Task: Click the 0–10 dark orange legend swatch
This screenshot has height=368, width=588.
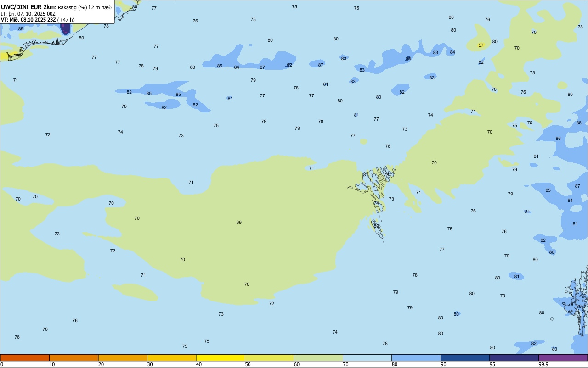Action: point(25,357)
